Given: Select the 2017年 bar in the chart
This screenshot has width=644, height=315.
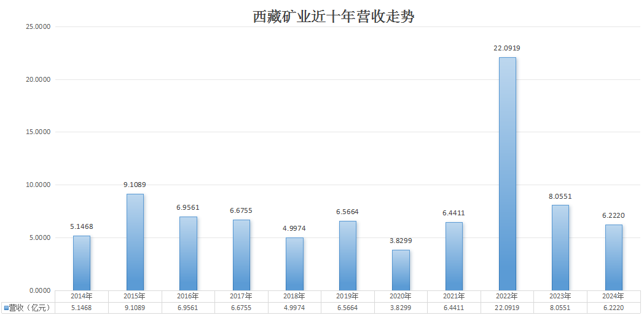Looking at the screenshot, I should pyautogui.click(x=241, y=255).
